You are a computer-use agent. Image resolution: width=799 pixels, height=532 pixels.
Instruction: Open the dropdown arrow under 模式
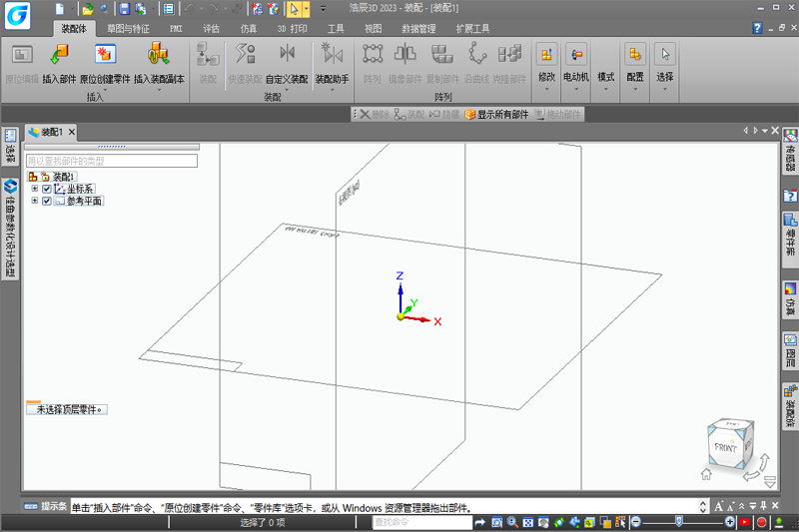[606, 89]
